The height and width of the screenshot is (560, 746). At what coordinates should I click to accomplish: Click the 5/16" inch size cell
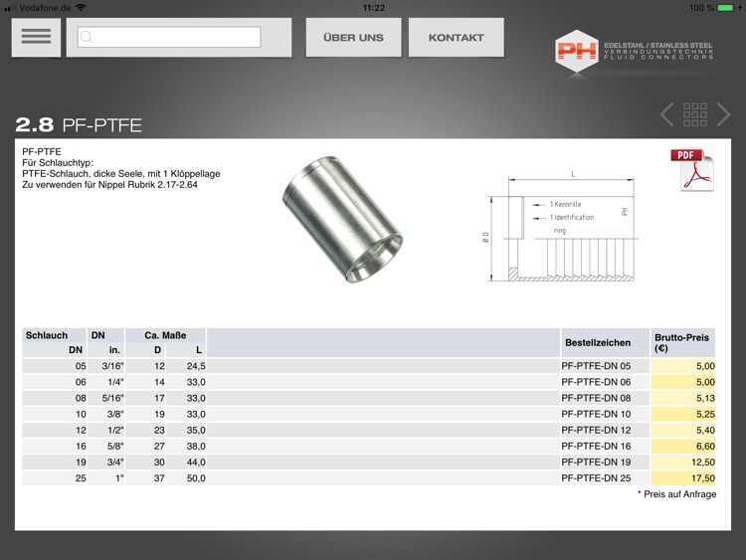(112, 398)
